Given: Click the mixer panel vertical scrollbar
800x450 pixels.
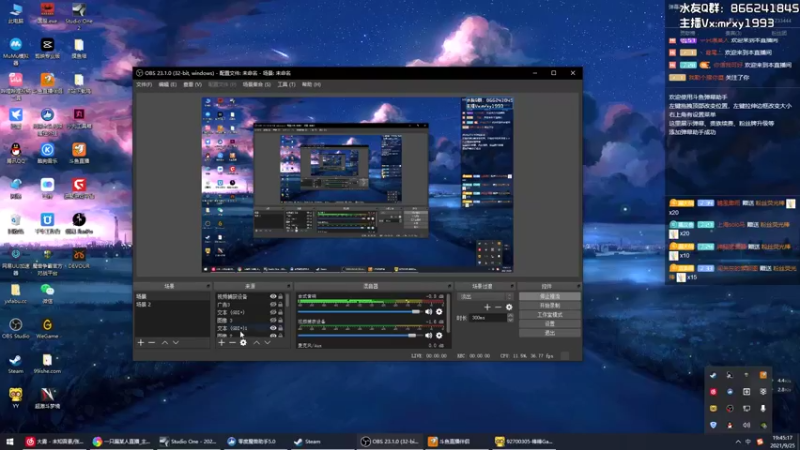Looking at the screenshot, I should [448, 313].
